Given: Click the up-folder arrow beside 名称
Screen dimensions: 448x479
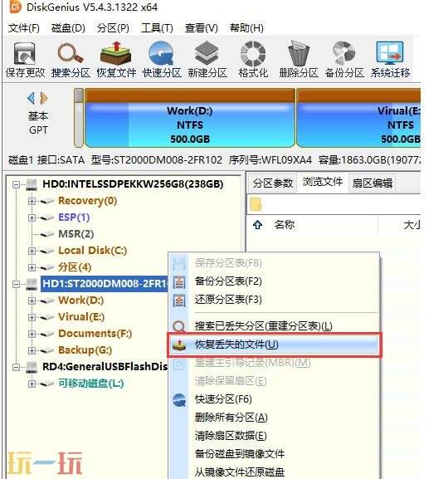Looking at the screenshot, I should tap(257, 225).
